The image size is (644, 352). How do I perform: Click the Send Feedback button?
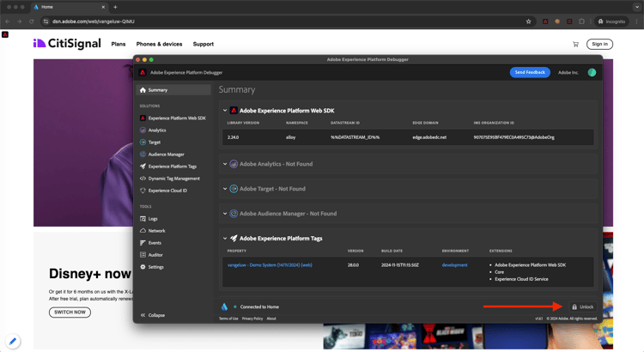point(530,73)
